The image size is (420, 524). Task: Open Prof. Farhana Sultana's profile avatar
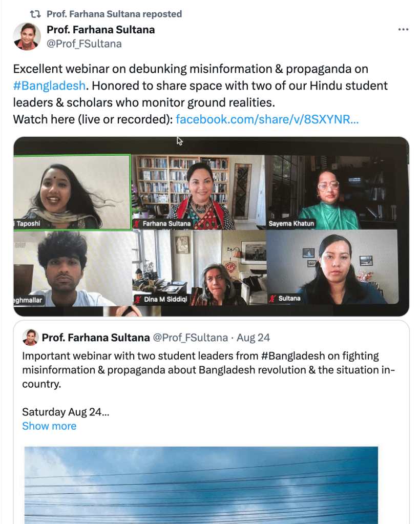point(27,36)
